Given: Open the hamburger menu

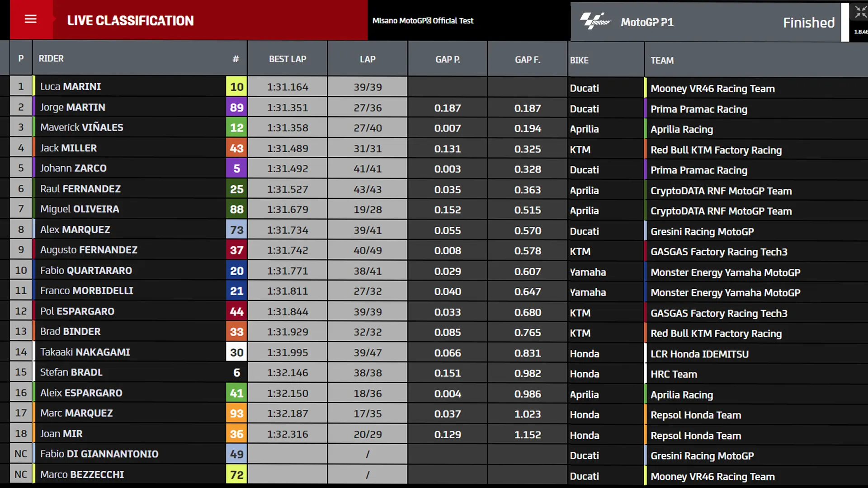Looking at the screenshot, I should pyautogui.click(x=30, y=19).
